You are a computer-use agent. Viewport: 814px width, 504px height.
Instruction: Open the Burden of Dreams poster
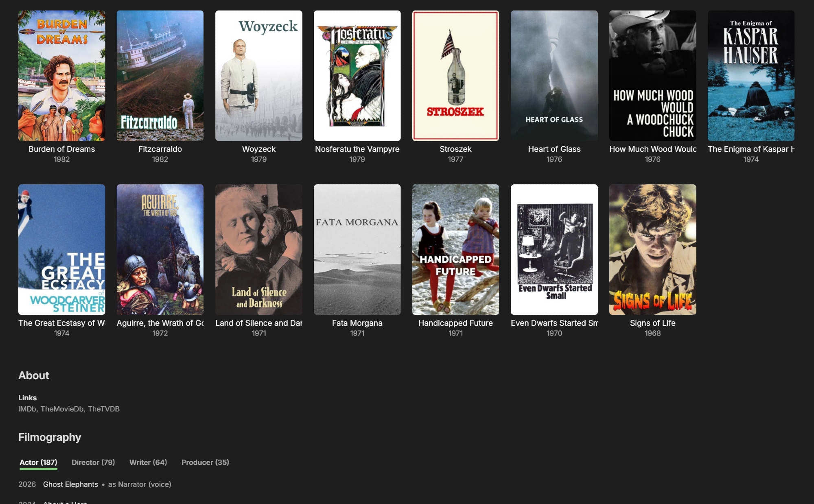pos(61,76)
